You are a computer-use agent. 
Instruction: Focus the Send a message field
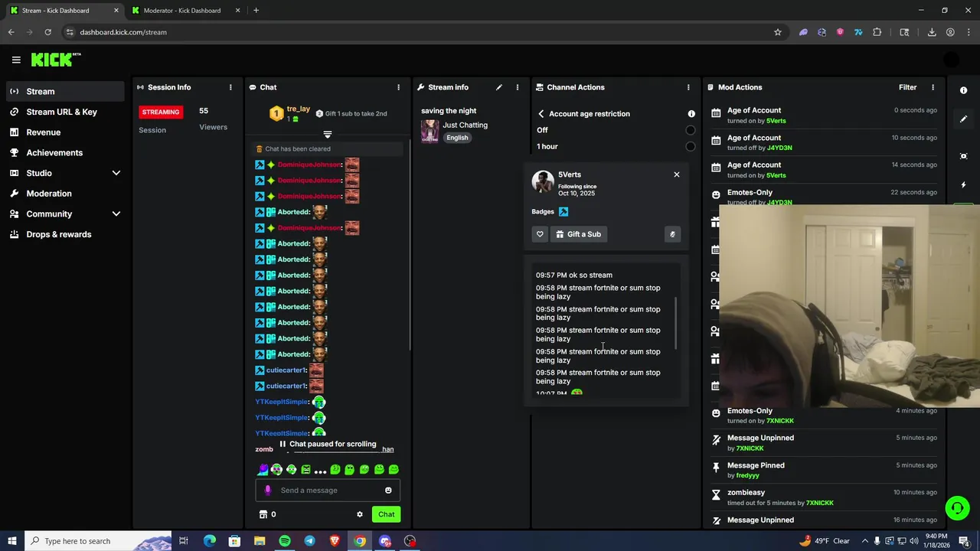click(x=328, y=491)
